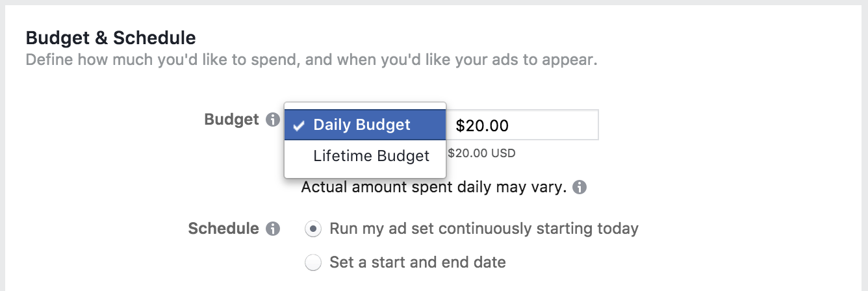
Task: Click the 'Set a start and end date' label
Action: 418,262
